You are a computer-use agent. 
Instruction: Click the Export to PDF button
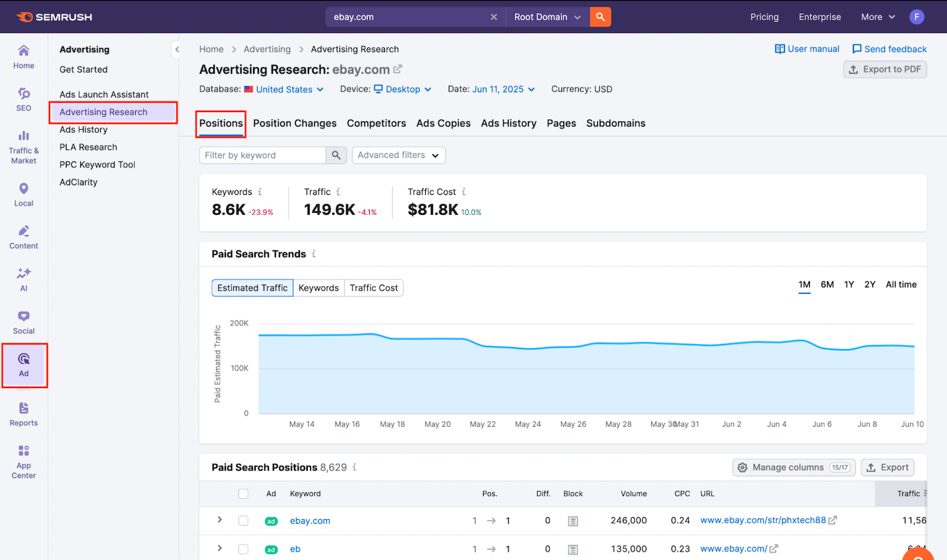click(884, 69)
